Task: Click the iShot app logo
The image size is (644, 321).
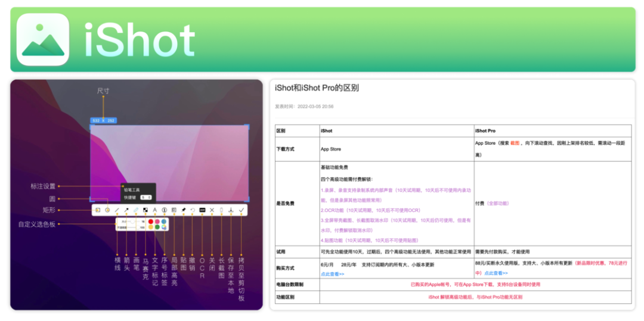Action: 43,39
